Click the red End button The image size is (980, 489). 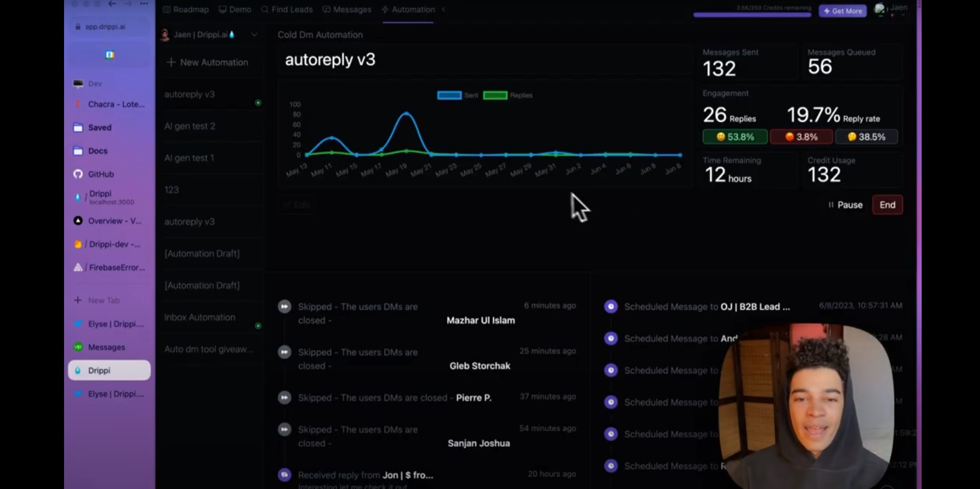887,205
